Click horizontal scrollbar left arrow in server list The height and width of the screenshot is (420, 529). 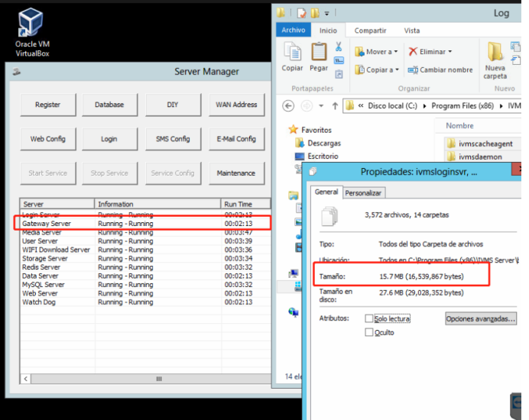tap(26, 379)
